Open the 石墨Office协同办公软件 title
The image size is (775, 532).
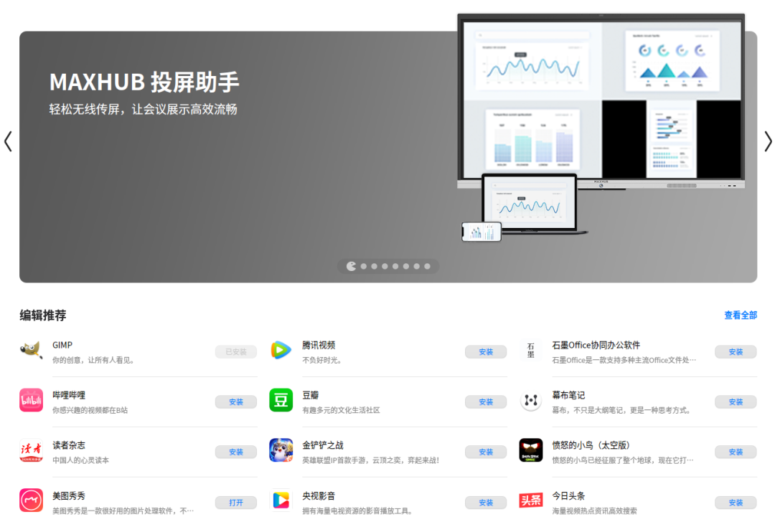click(x=596, y=346)
